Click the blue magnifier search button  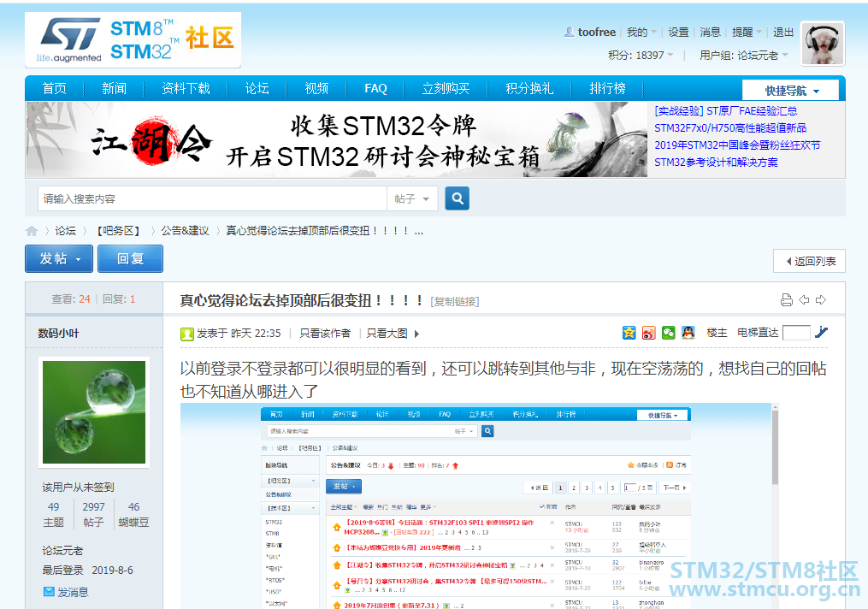458,198
